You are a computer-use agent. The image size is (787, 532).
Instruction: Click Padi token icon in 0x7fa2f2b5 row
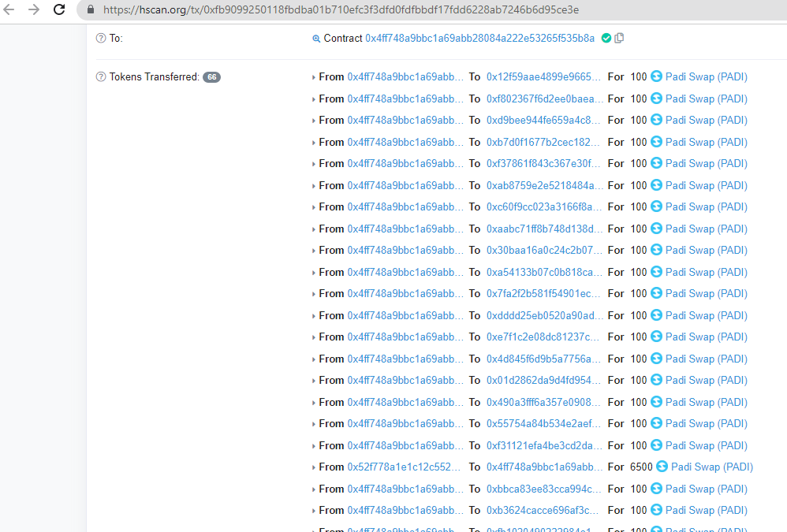point(657,293)
